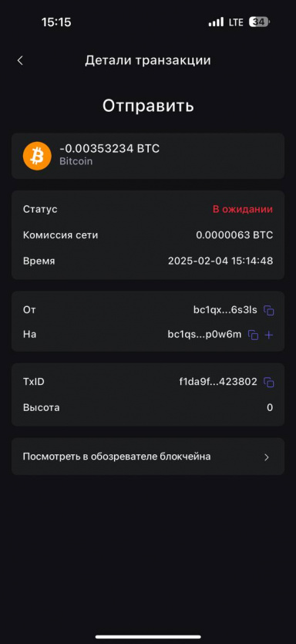Copy the recipient address bc1qs...p0w6m

[x=254, y=335]
